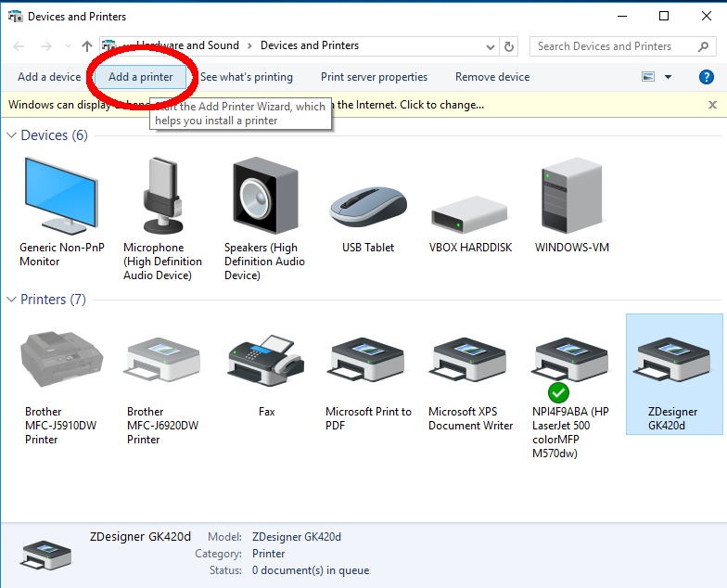Select the Microsoft XPS Document Writer icon

[x=468, y=360]
